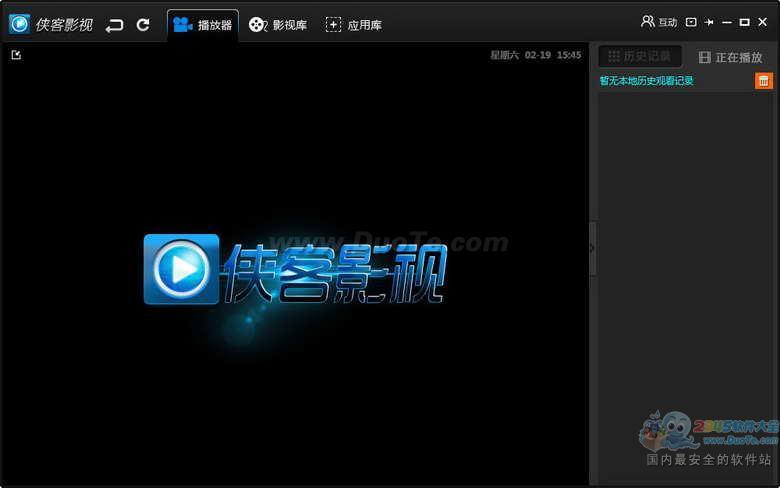The height and width of the screenshot is (488, 780).
Task: Click the 侠客影视 logo icon in the title bar
Action: point(19,24)
